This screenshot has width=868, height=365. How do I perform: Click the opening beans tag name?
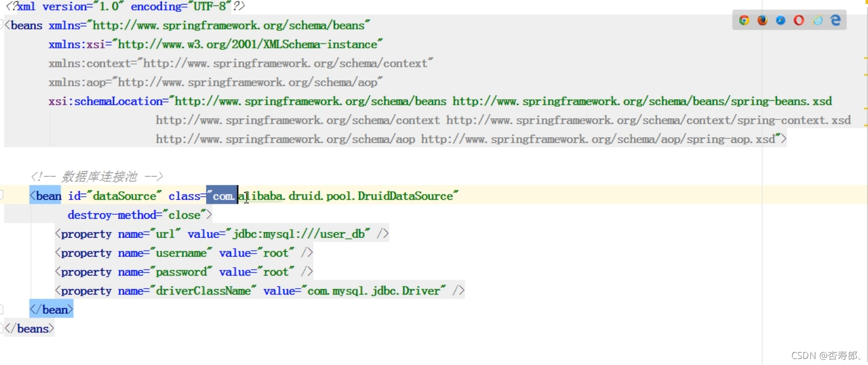point(26,25)
